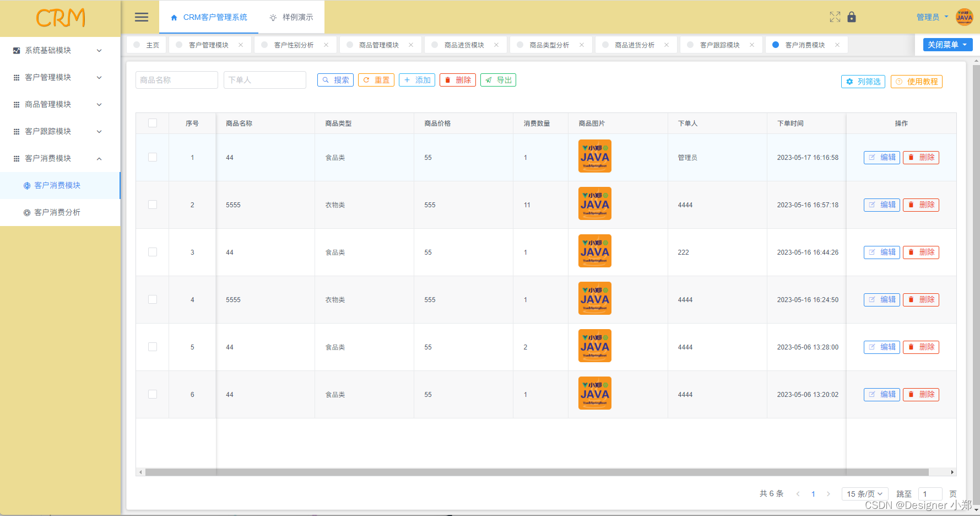Focus the 下单人 search field
The image size is (980, 516).
pos(265,80)
